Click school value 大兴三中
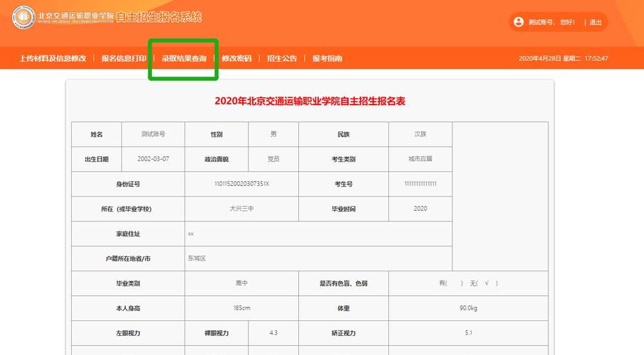644x355 pixels. (242, 208)
